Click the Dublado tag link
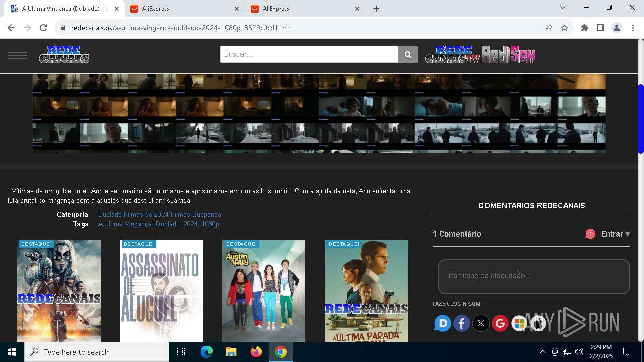This screenshot has height=362, width=644. point(168,224)
